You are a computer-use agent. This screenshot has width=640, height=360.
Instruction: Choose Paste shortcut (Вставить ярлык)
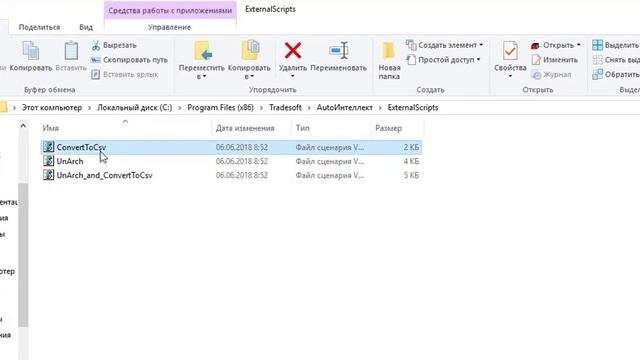click(x=124, y=75)
